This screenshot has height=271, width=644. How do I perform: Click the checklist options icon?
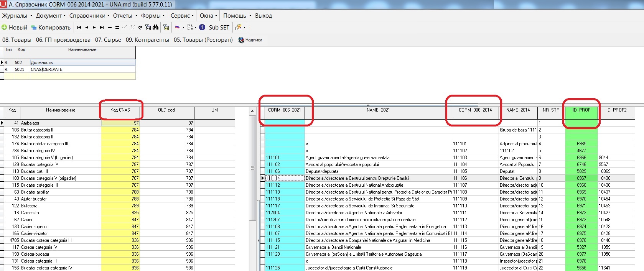click(x=191, y=27)
